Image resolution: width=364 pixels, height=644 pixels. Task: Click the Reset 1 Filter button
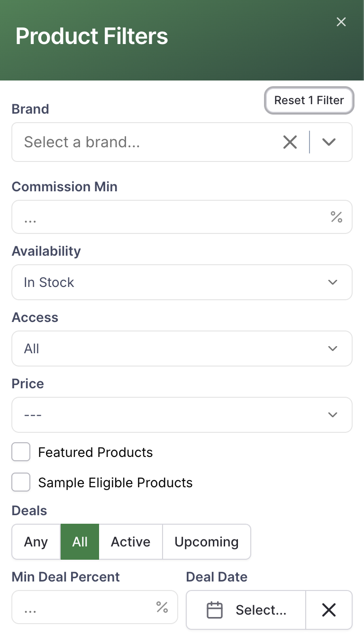(x=309, y=100)
